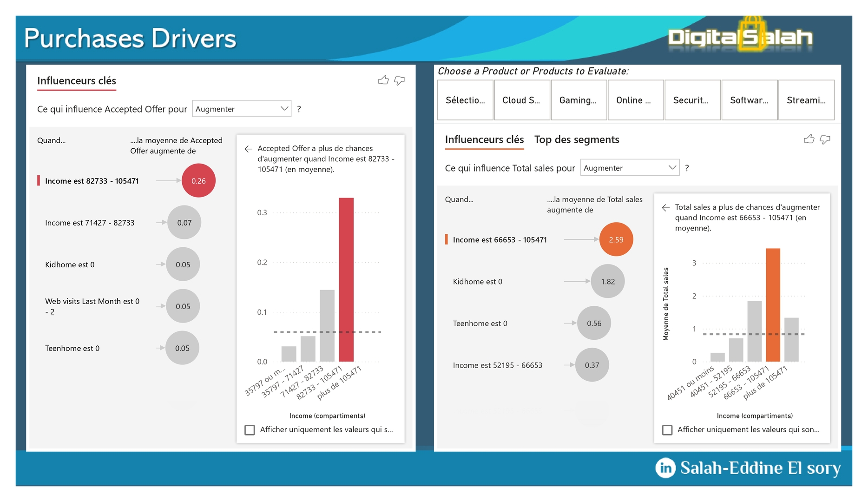
Task: Click thumbs up in Total sales panel
Action: click(809, 139)
